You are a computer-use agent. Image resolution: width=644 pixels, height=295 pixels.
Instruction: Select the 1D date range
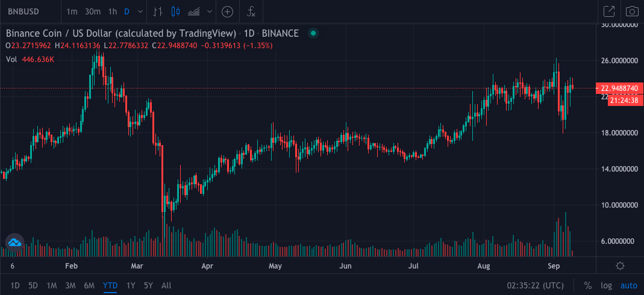(x=15, y=285)
